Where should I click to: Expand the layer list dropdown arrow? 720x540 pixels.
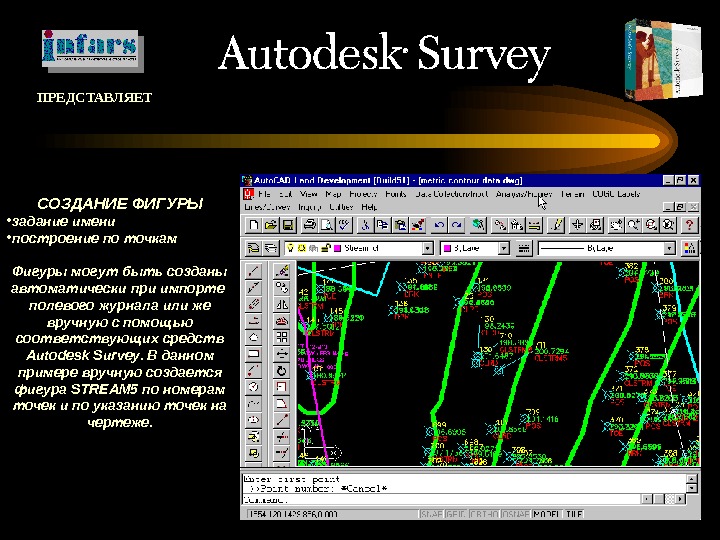[428, 248]
